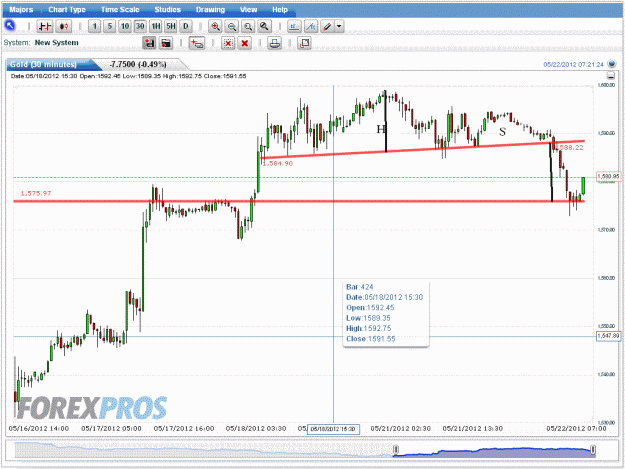Click the dark blue selected range in the navigator
Image resolution: width=625 pixels, height=469 pixels.
click(x=494, y=453)
